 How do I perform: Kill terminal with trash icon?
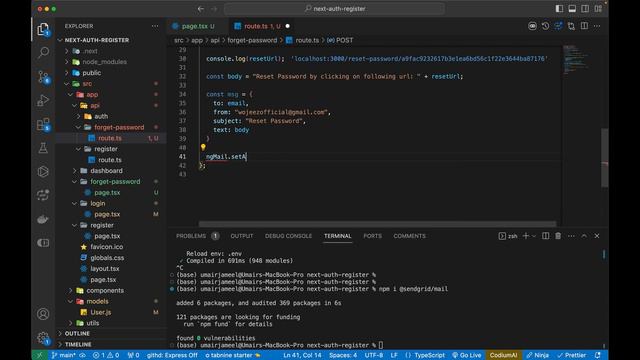pyautogui.click(x=558, y=236)
